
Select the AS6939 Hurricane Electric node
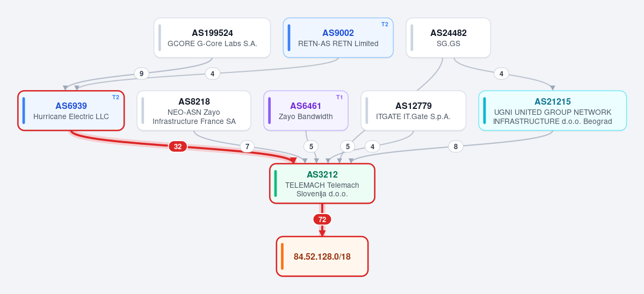point(71,111)
